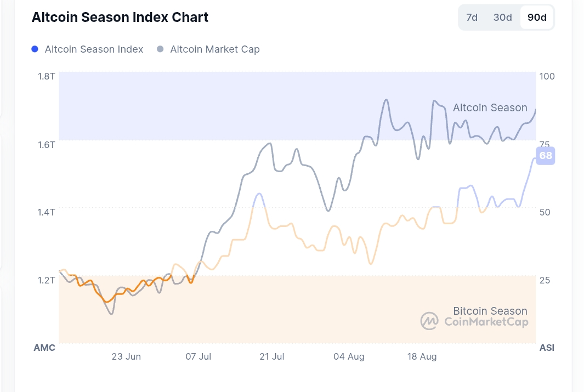This screenshot has height=392, width=584.
Task: Click the Altcoin Season label on the chart
Action: [x=490, y=107]
